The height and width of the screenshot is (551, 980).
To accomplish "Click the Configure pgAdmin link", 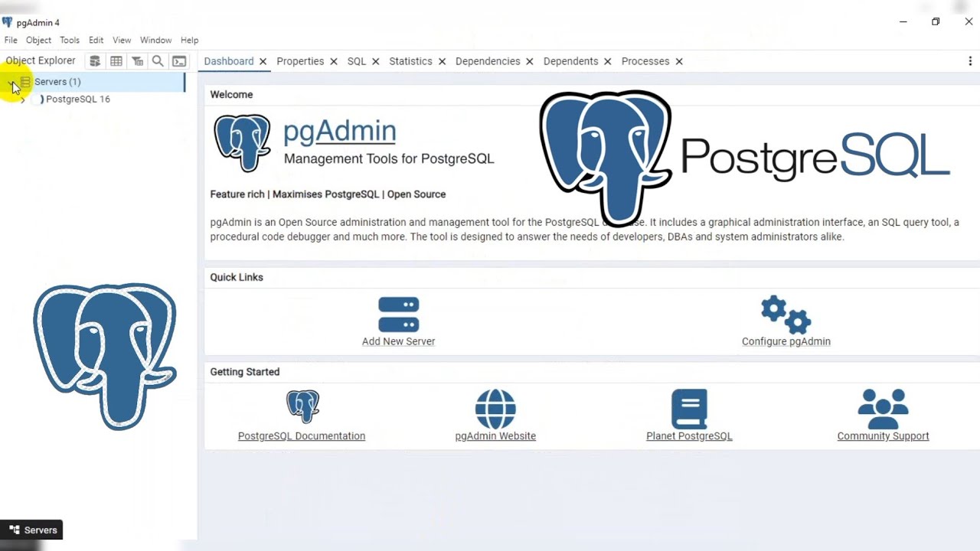I will [786, 341].
